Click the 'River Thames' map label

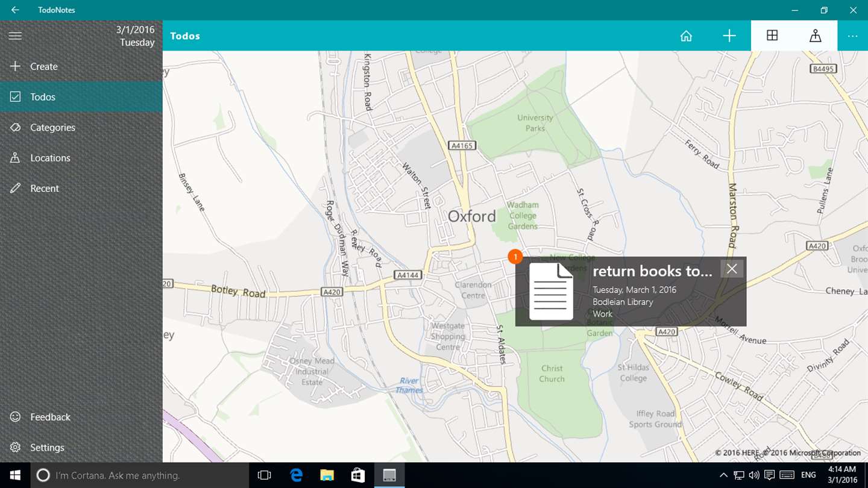pos(409,385)
